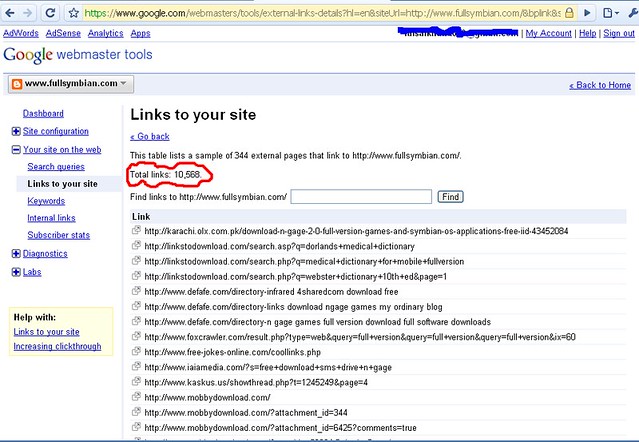The image size is (639, 442).
Task: Open external link icon for karachi.olx.com.pk row
Action: tap(136, 230)
